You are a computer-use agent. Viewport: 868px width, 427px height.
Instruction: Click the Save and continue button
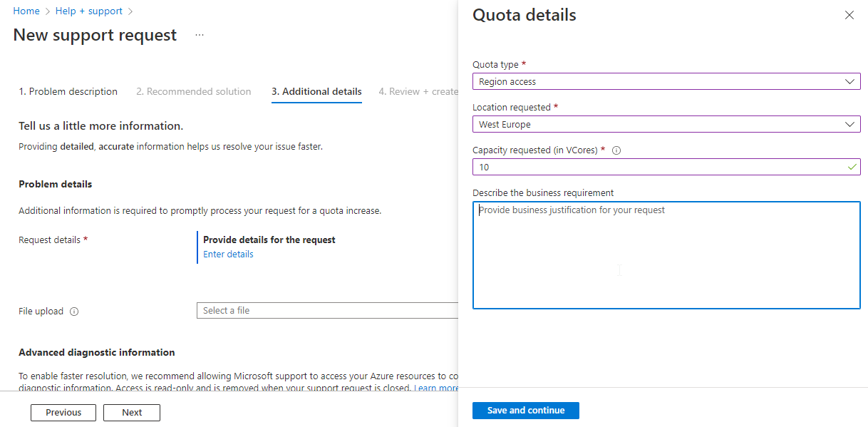[x=525, y=410]
